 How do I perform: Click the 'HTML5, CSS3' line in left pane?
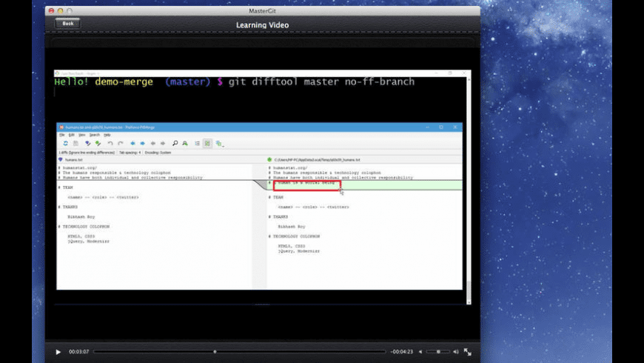tap(81, 236)
